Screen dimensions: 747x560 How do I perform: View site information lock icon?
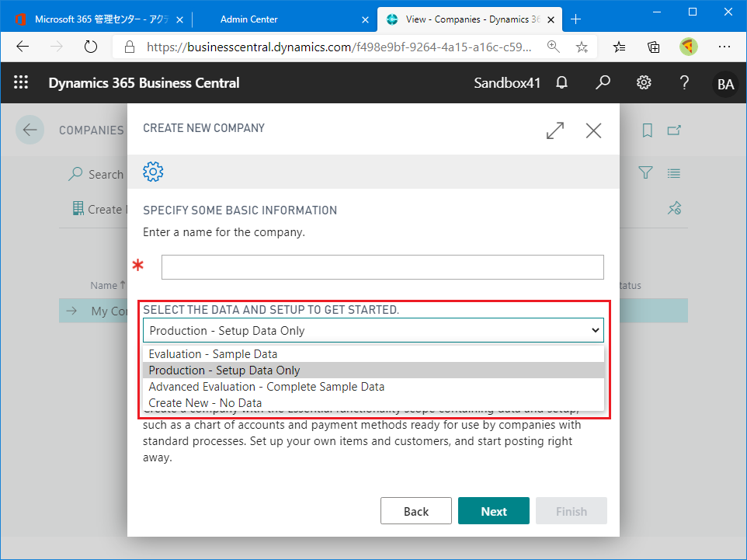click(x=130, y=47)
